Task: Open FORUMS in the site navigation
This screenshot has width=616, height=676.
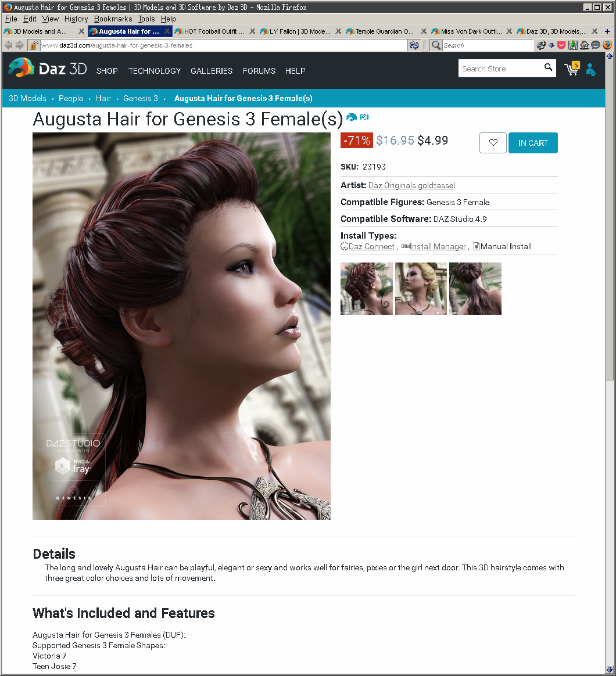Action: pos(259,71)
